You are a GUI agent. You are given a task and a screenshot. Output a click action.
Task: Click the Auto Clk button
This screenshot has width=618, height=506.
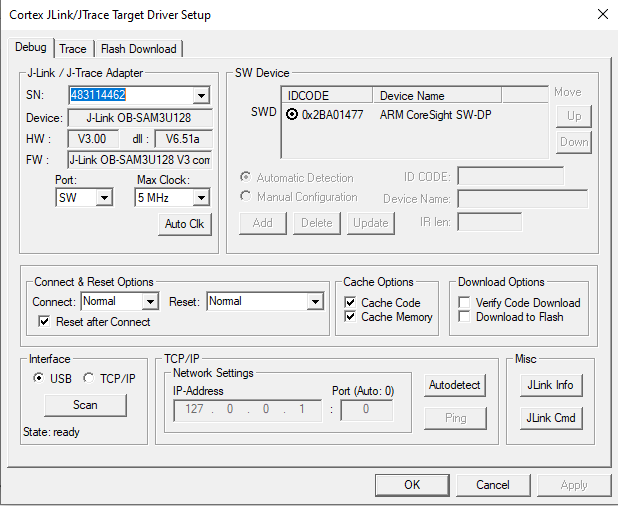[x=184, y=224]
